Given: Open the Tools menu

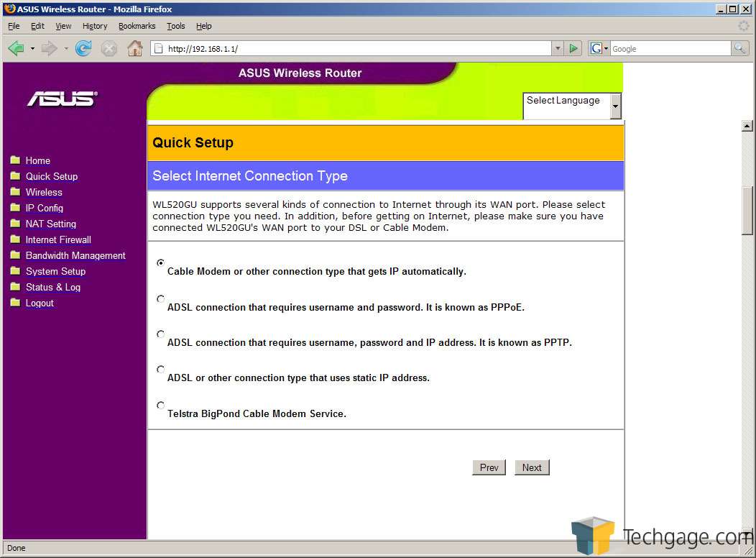Looking at the screenshot, I should click(x=176, y=26).
